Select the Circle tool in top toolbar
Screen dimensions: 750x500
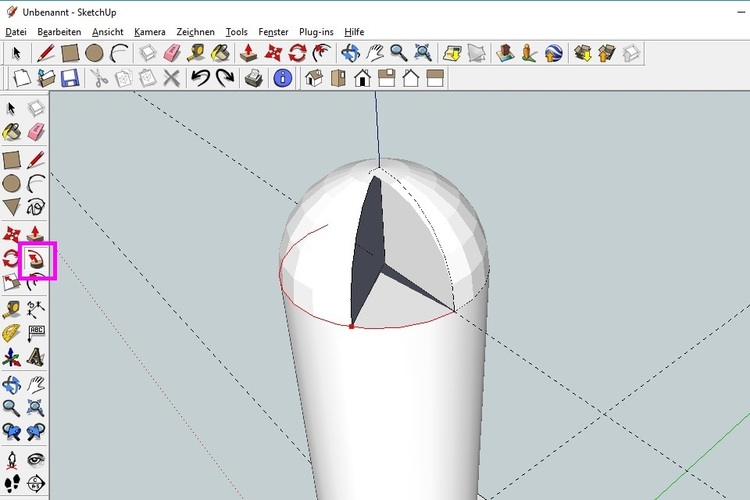point(94,53)
